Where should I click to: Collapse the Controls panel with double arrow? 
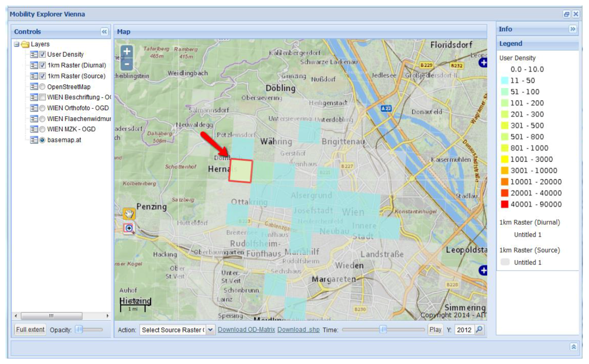(x=104, y=32)
